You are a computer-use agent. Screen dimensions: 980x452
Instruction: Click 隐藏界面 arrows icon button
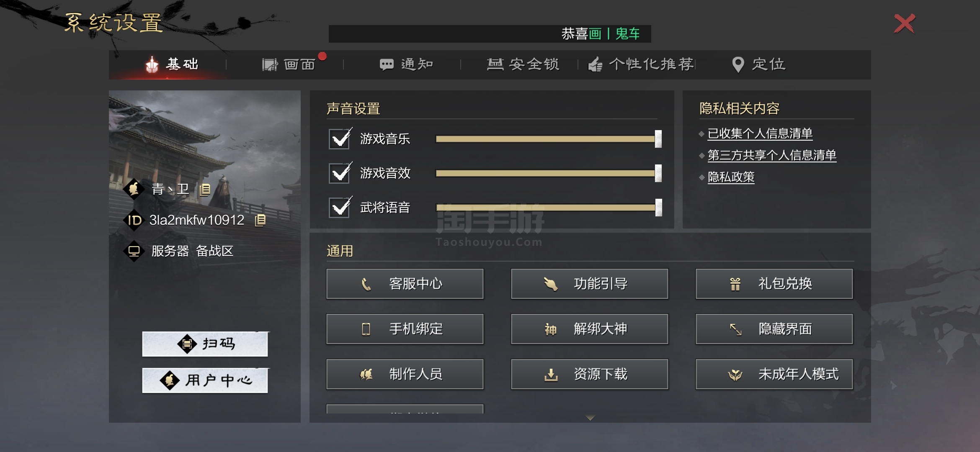click(774, 329)
